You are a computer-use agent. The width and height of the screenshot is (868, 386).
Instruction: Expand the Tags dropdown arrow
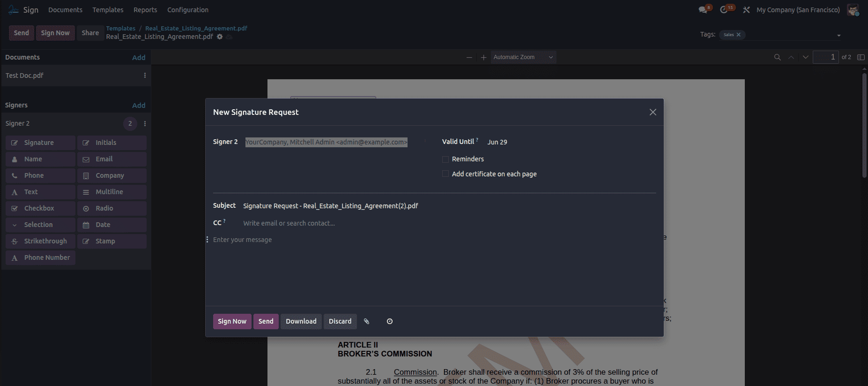coord(838,35)
